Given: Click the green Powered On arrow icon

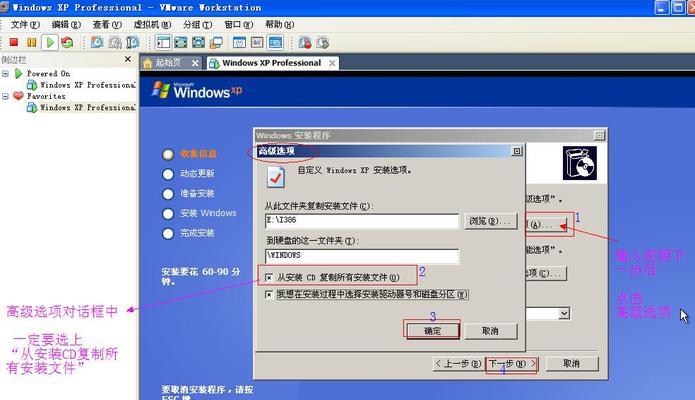Looking at the screenshot, I should 19,73.
